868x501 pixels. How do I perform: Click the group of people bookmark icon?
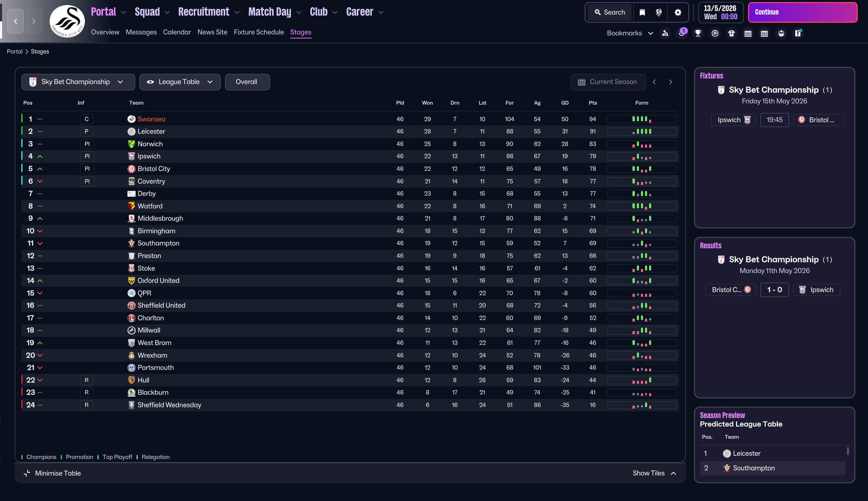click(781, 33)
